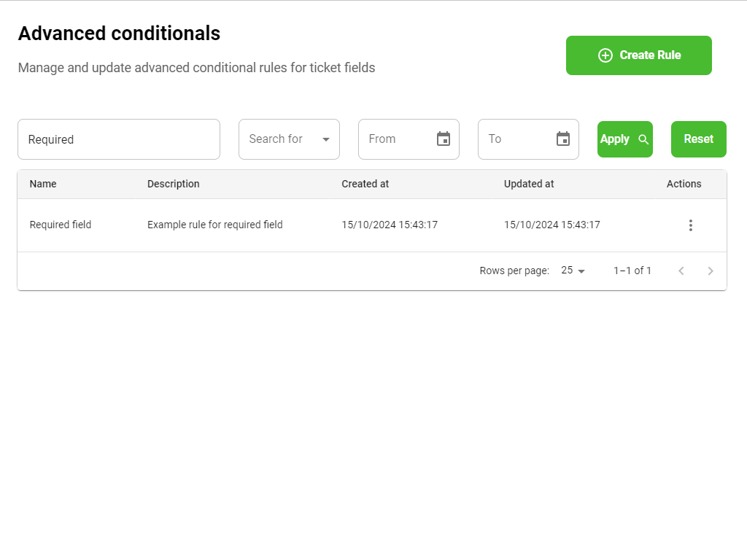The height and width of the screenshot is (560, 747).
Task: Click the Description column header
Action: click(173, 184)
